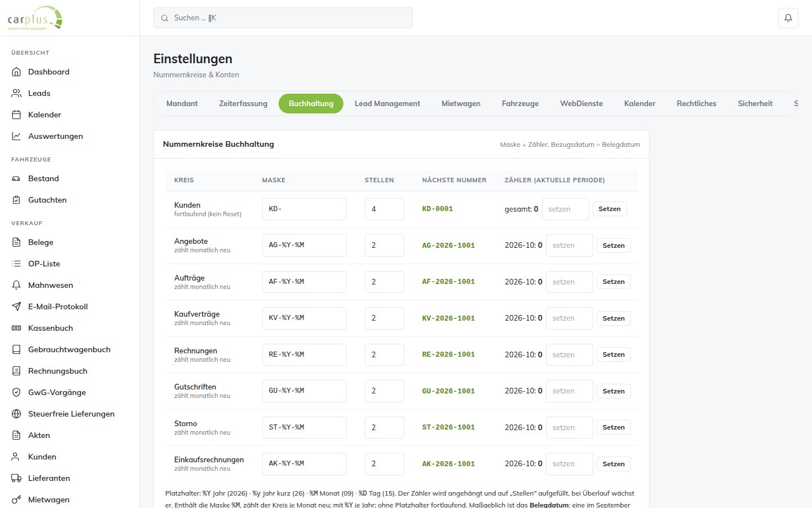812x508 pixels.
Task: Open the WebDienste tab
Action: pos(581,103)
